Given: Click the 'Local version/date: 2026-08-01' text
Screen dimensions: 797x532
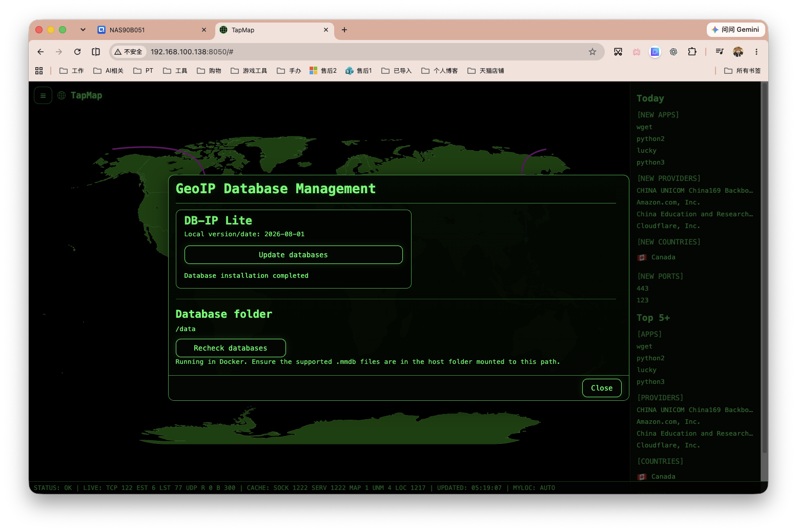Looking at the screenshot, I should (244, 234).
